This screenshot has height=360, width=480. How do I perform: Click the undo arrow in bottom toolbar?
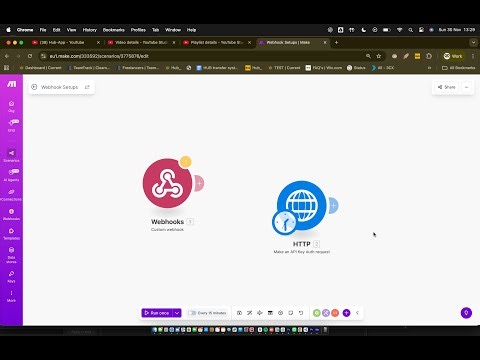301,313
